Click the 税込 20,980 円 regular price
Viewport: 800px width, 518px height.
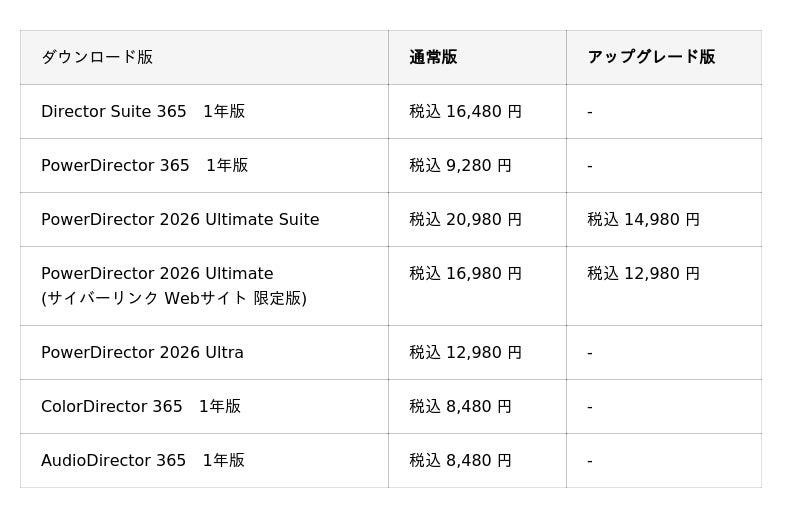pos(465,219)
